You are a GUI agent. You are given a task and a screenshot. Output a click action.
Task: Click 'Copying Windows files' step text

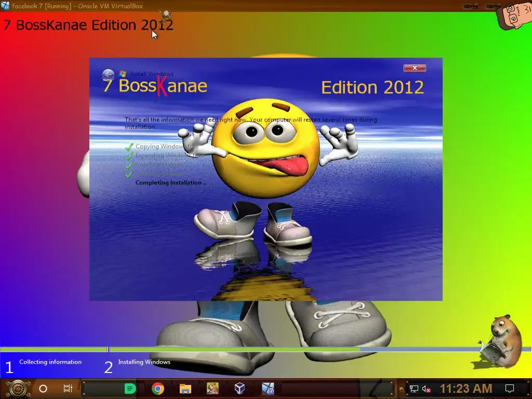(167, 146)
